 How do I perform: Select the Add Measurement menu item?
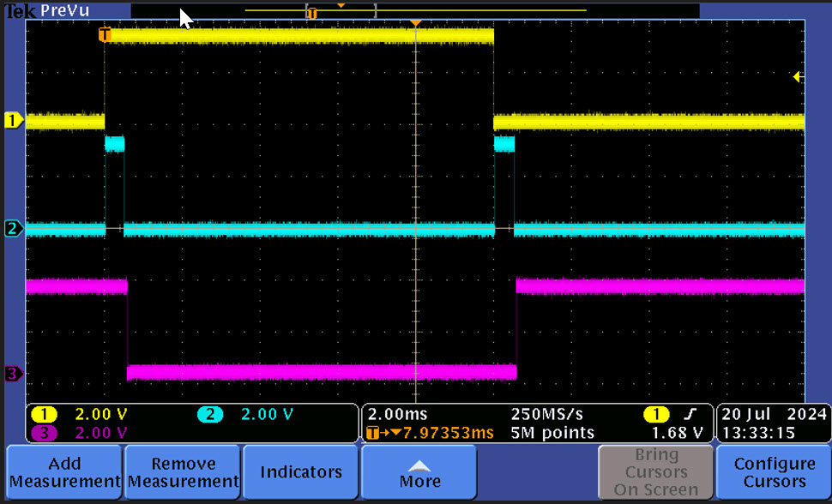pos(63,472)
